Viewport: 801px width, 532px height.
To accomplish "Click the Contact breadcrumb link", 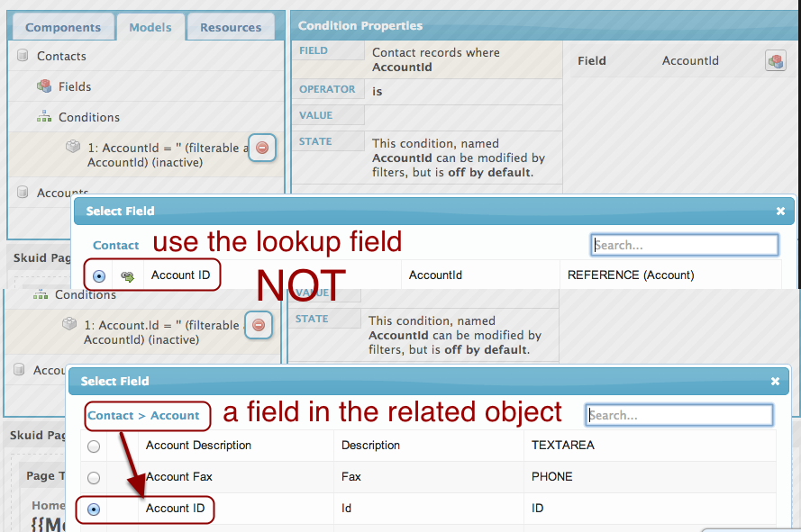I will [116, 245].
